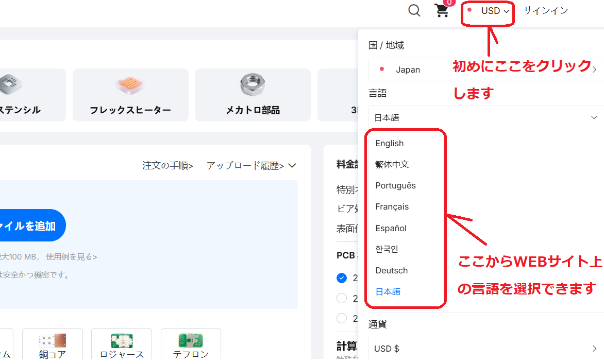This screenshot has width=604, height=364.
Task: Click the search magnifier icon
Action: (414, 10)
